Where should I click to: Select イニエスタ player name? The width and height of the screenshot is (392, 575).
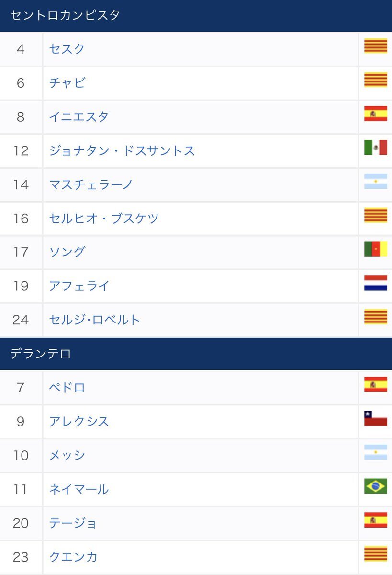tap(79, 117)
